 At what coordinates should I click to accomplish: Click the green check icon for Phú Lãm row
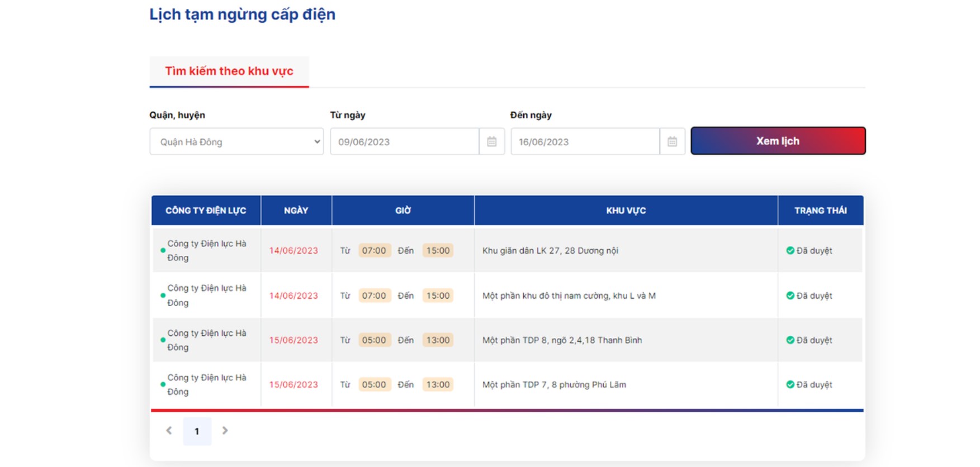tap(790, 385)
